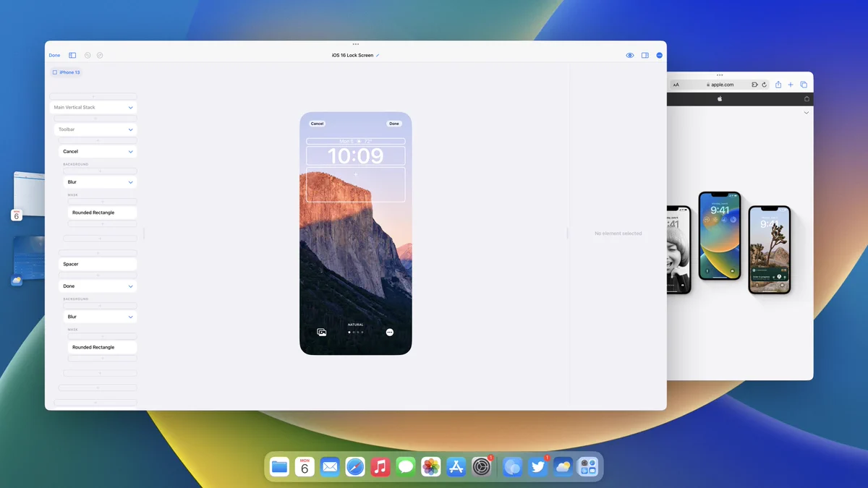The image size is (868, 488).
Task: Open Safari from the dock
Action: pos(355,467)
